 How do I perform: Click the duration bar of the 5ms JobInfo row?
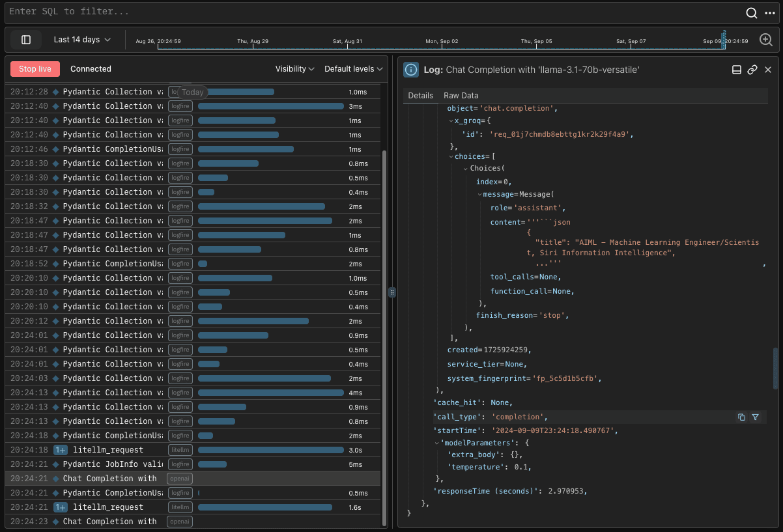coord(212,464)
